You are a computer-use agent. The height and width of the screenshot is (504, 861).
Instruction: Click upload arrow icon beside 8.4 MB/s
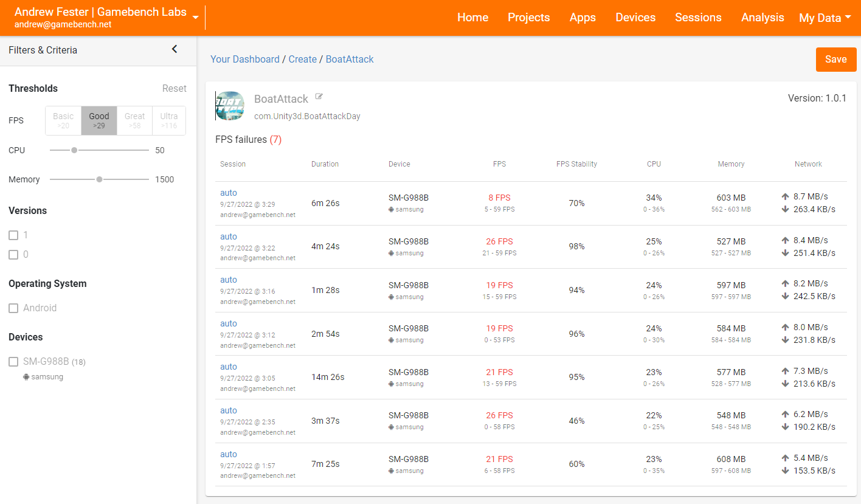(x=786, y=240)
